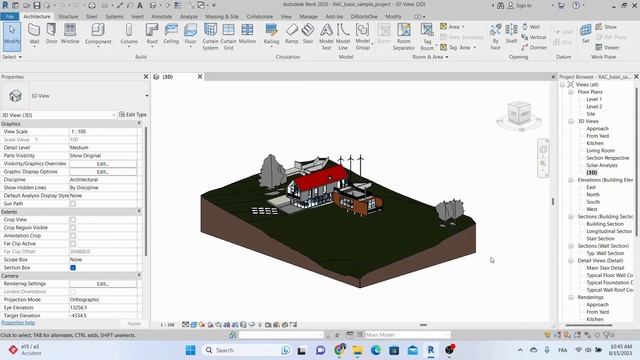This screenshot has width=640, height=360.
Task: Select the Railing tool
Action: pyautogui.click(x=271, y=34)
